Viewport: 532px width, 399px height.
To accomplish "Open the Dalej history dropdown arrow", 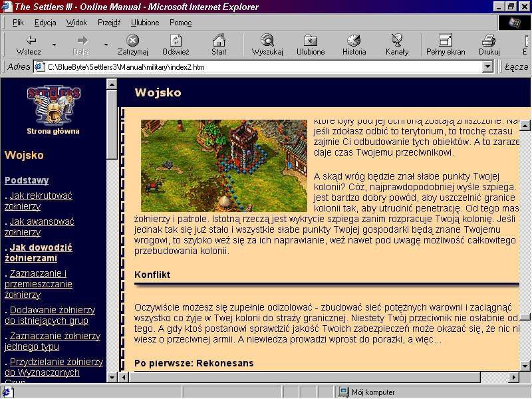I will pos(106,45).
